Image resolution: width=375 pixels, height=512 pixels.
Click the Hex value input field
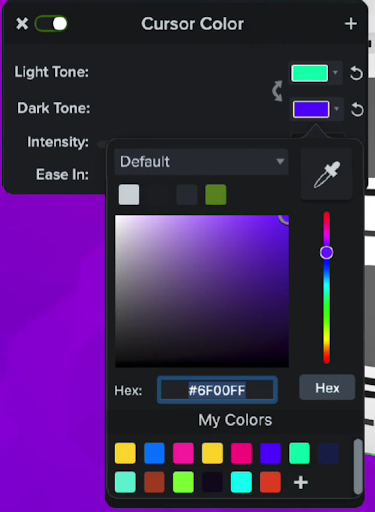217,390
